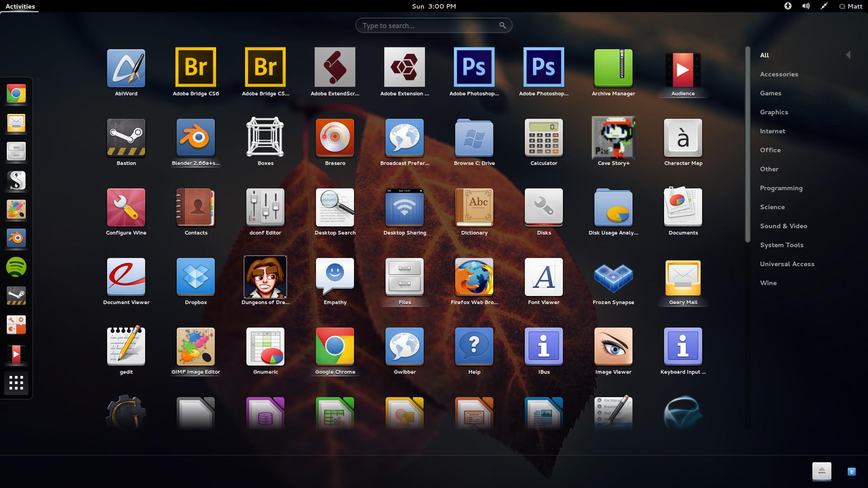The width and height of the screenshot is (868, 488).
Task: Click Spotify icon in the dash
Action: (16, 267)
